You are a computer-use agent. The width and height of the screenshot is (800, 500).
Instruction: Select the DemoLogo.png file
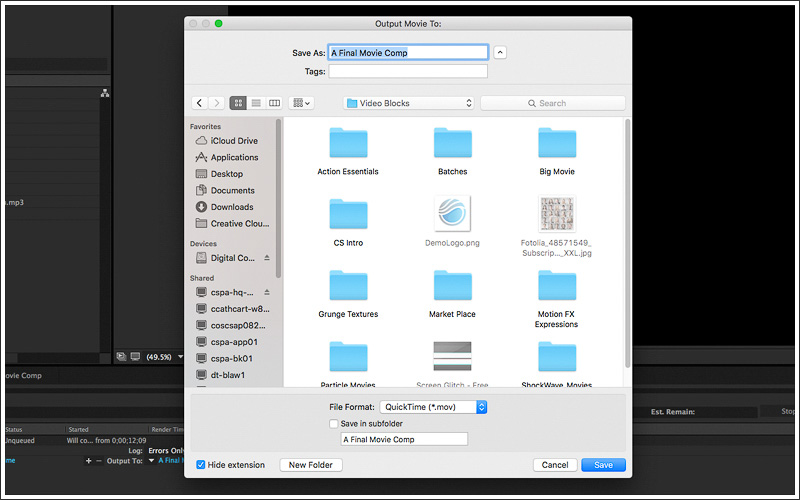tap(453, 214)
